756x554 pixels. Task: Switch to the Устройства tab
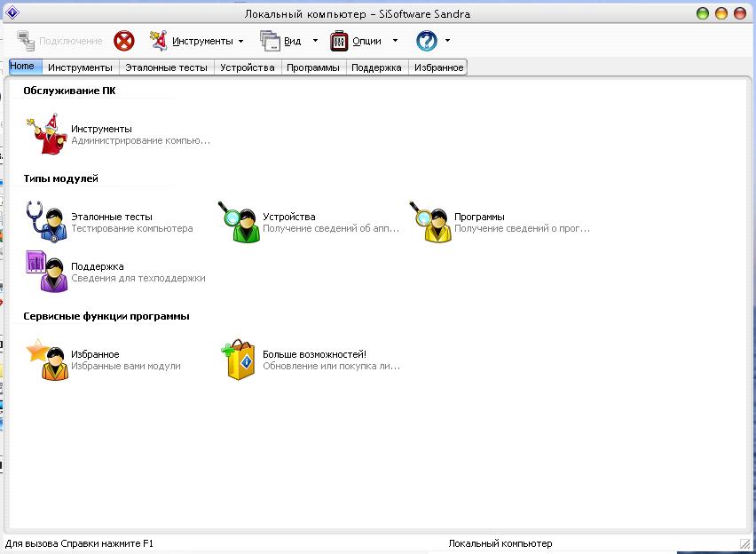pyautogui.click(x=248, y=67)
